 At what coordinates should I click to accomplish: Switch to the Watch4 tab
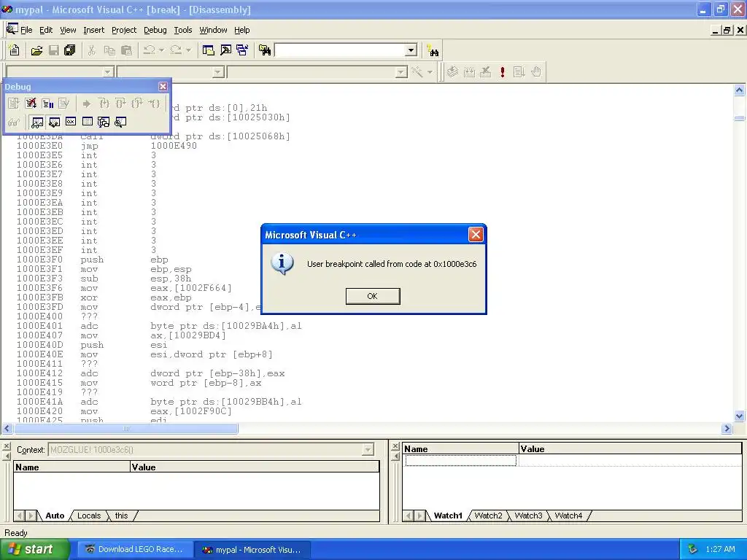[x=568, y=516]
